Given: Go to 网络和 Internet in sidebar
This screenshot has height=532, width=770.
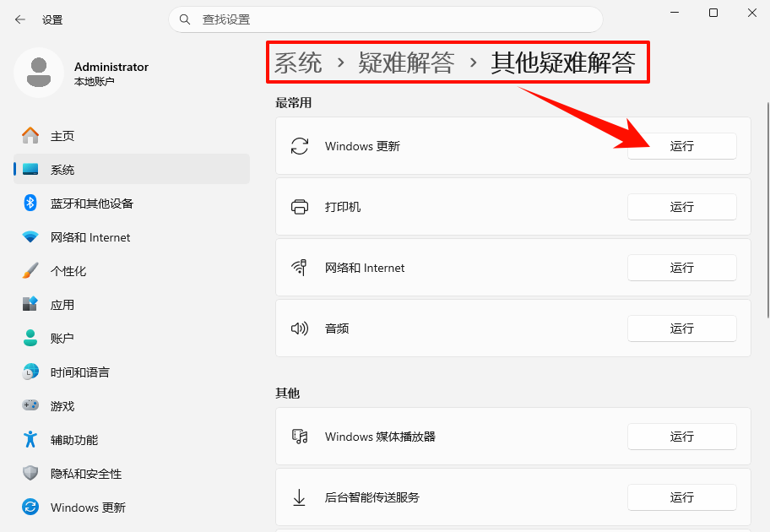Looking at the screenshot, I should click(132, 236).
